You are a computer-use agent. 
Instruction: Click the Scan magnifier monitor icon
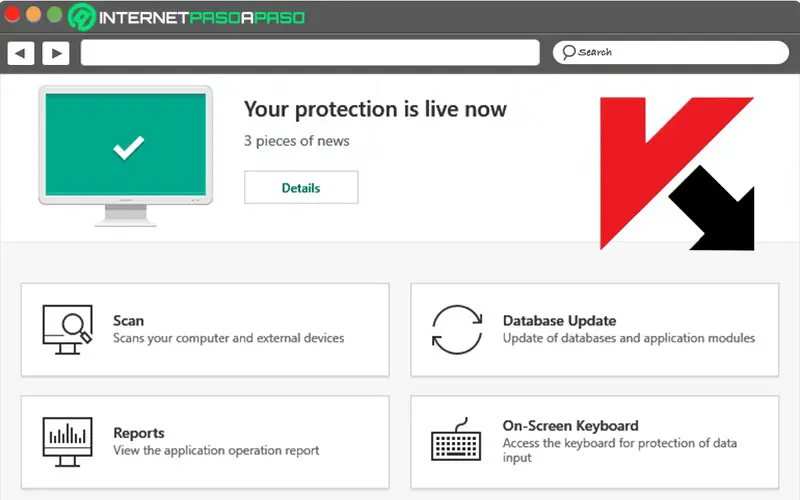point(67,330)
